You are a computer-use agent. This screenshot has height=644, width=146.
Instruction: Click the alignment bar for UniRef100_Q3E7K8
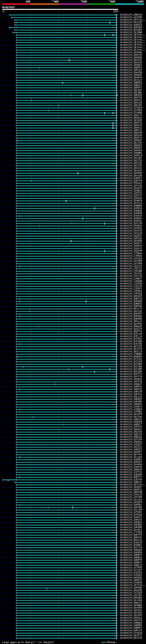[60, 480]
